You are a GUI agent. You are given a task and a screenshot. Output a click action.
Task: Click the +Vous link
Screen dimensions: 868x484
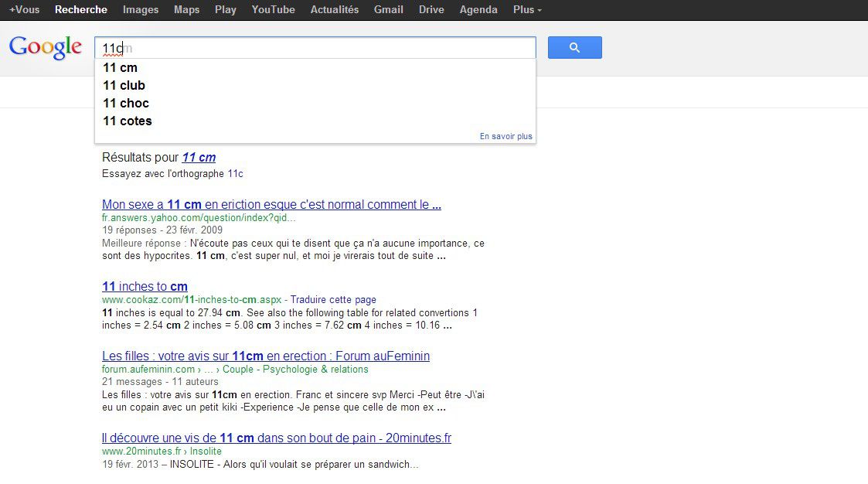24,10
